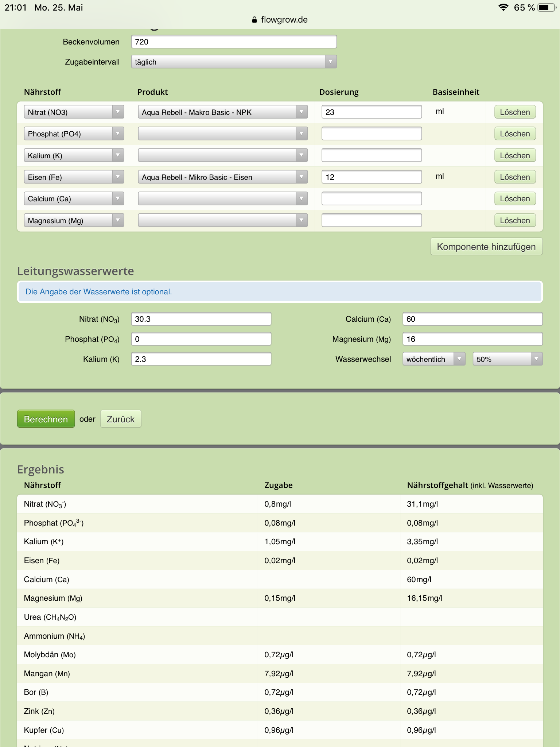This screenshot has width=560, height=747.
Task: Delete the Nitrat (NO3) row with Löschen
Action: (514, 112)
